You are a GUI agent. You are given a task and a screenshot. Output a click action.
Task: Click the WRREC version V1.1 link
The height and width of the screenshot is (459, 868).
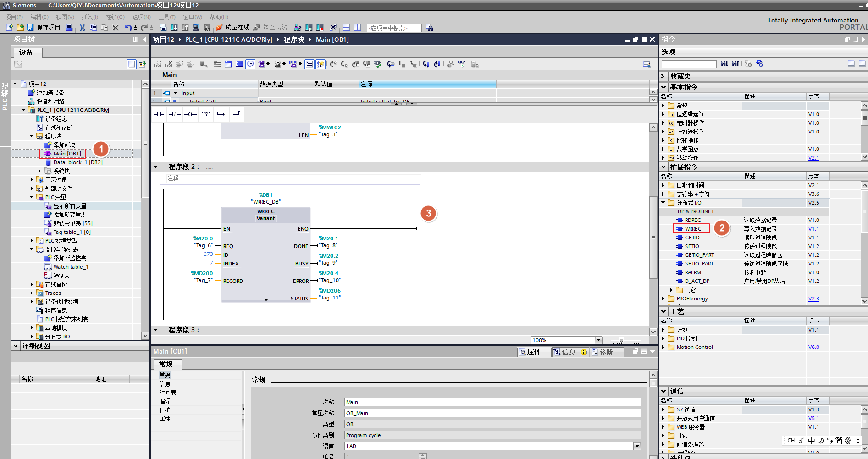813,229
